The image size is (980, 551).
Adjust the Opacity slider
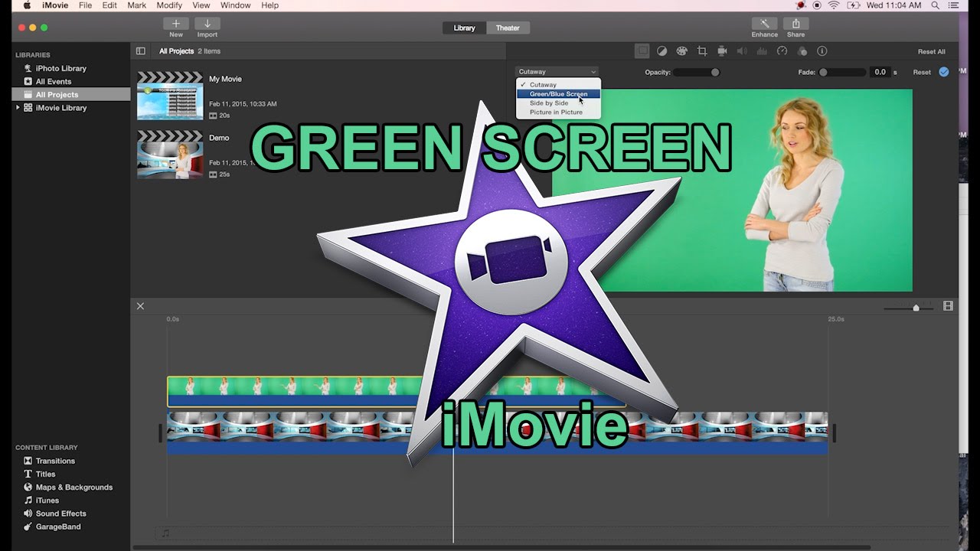click(x=697, y=73)
